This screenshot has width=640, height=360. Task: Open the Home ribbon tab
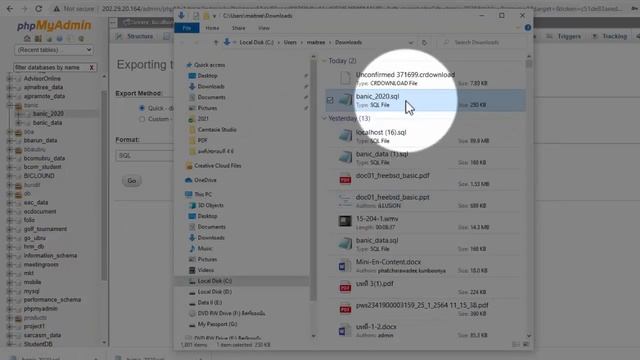tap(212, 28)
